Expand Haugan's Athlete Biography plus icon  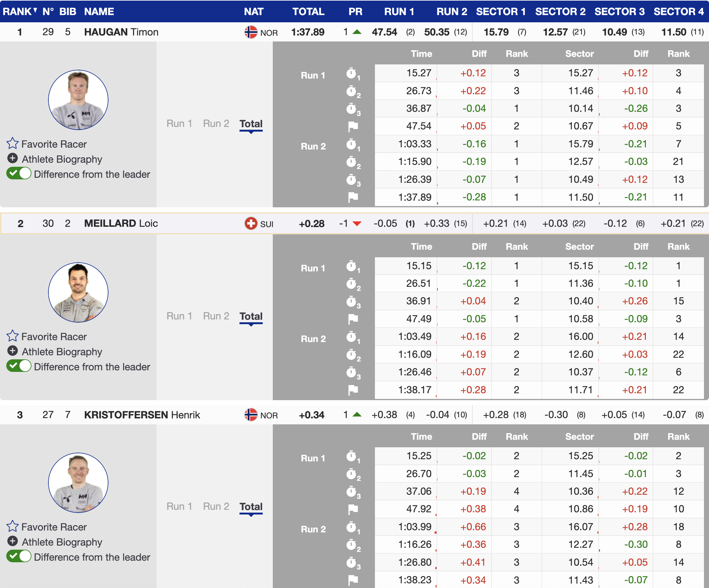point(13,158)
